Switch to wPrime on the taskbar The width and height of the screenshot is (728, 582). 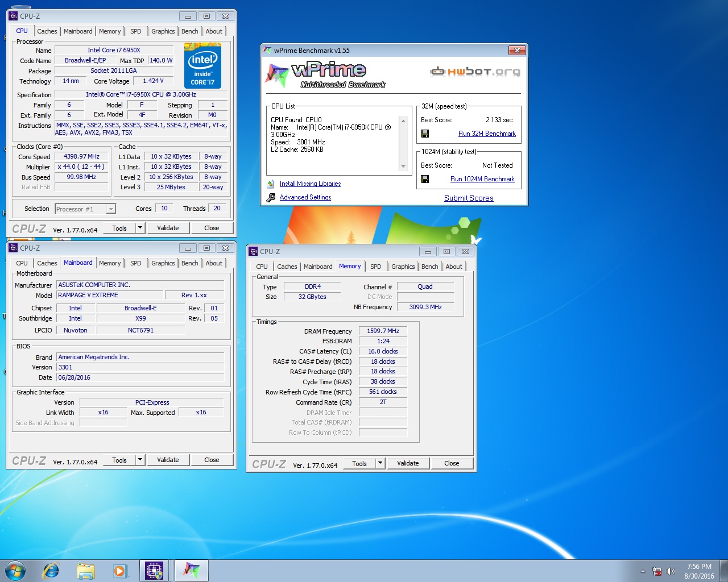coord(191,571)
